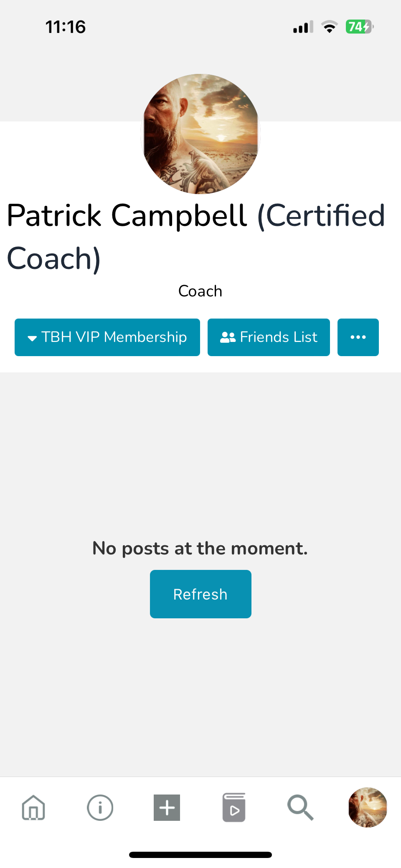Click the Patrick Campbell name heading
The height and width of the screenshot is (868, 401).
195,236
